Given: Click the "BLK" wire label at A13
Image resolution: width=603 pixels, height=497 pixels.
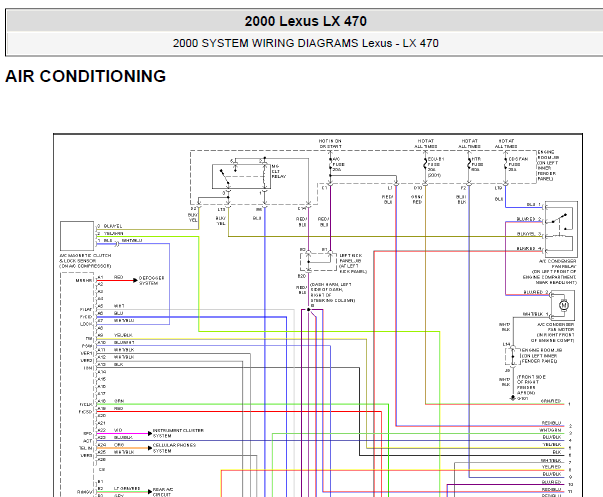Looking at the screenshot, I should pos(118,364).
